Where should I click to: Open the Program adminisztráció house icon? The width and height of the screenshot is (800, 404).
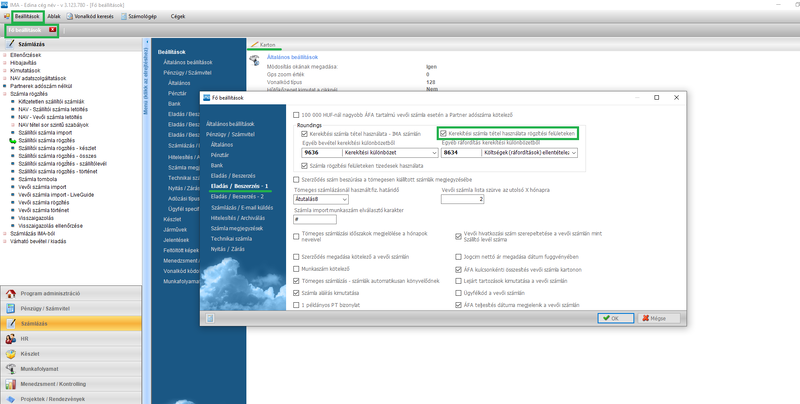(11, 295)
